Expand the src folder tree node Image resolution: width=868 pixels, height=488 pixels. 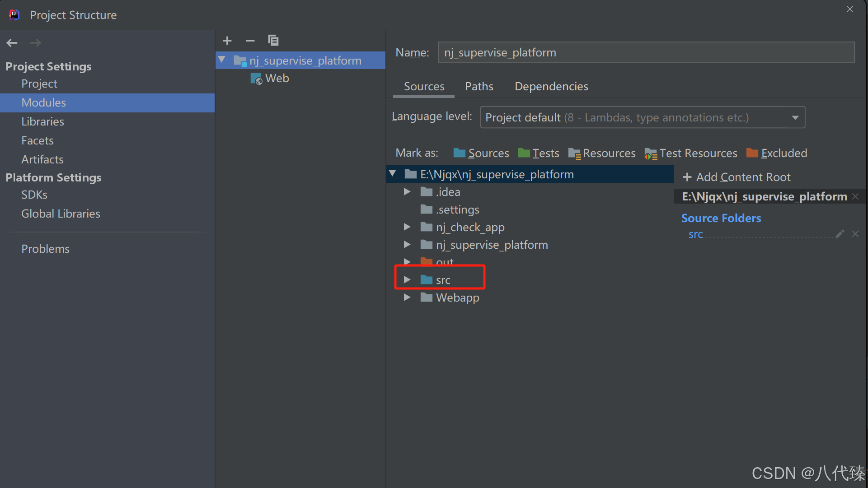point(407,280)
